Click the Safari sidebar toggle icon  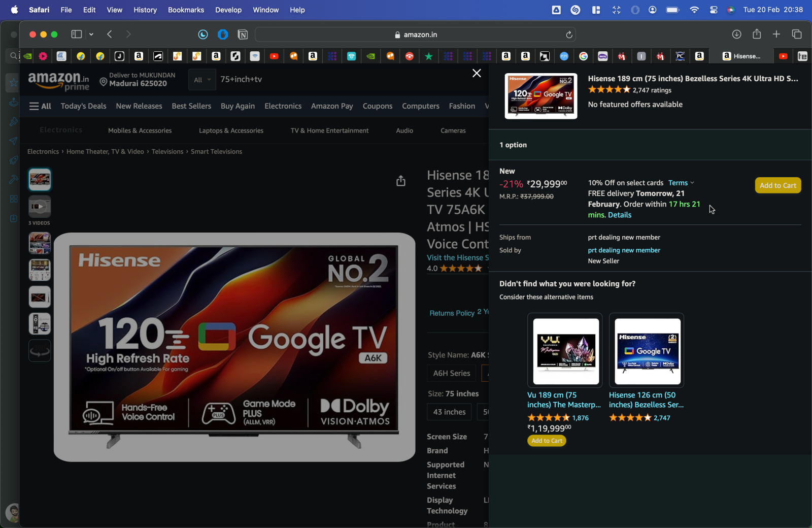click(77, 34)
